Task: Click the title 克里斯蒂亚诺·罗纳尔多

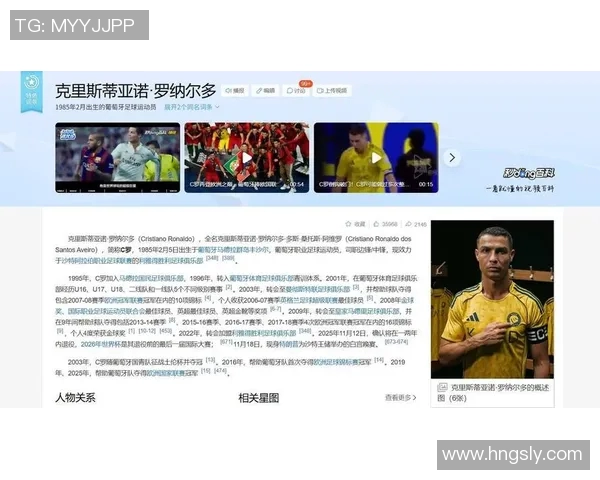Action: (136, 91)
